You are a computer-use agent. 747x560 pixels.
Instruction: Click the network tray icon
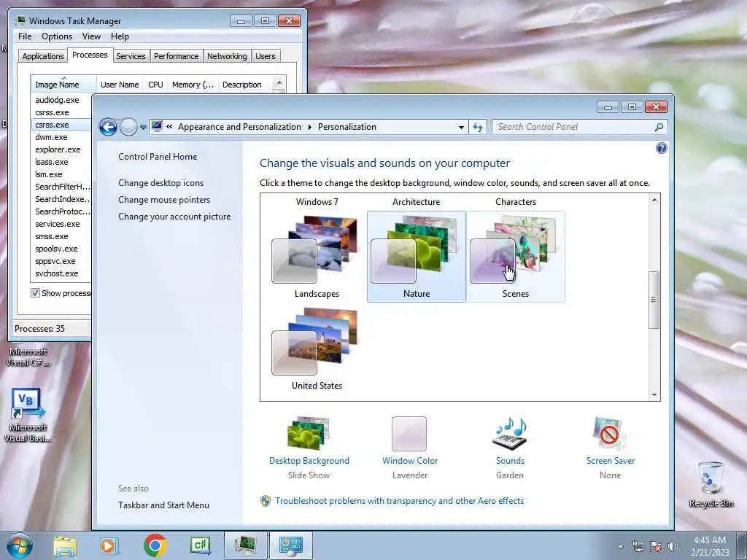(638, 546)
